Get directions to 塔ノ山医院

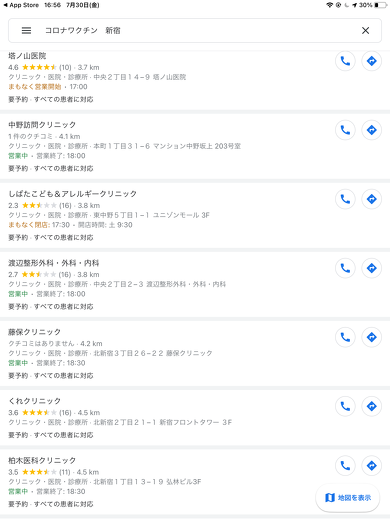[x=371, y=61]
